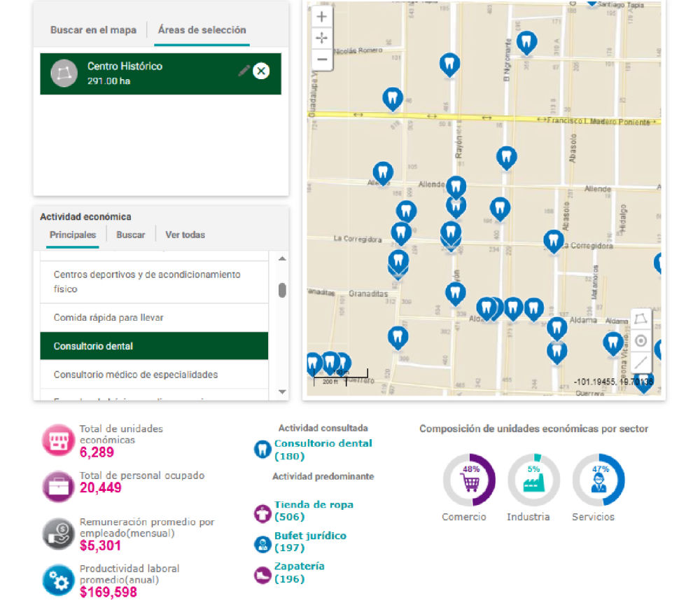Image resolution: width=700 pixels, height=603 pixels.
Task: Select Consultorio médico de especialidades
Action: tap(136, 375)
